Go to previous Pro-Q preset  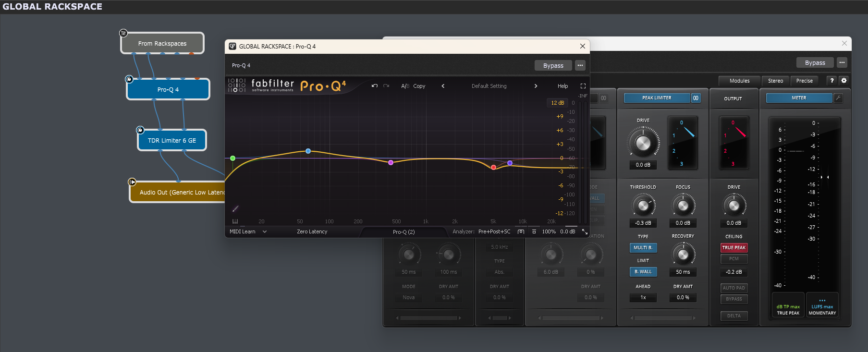point(443,86)
